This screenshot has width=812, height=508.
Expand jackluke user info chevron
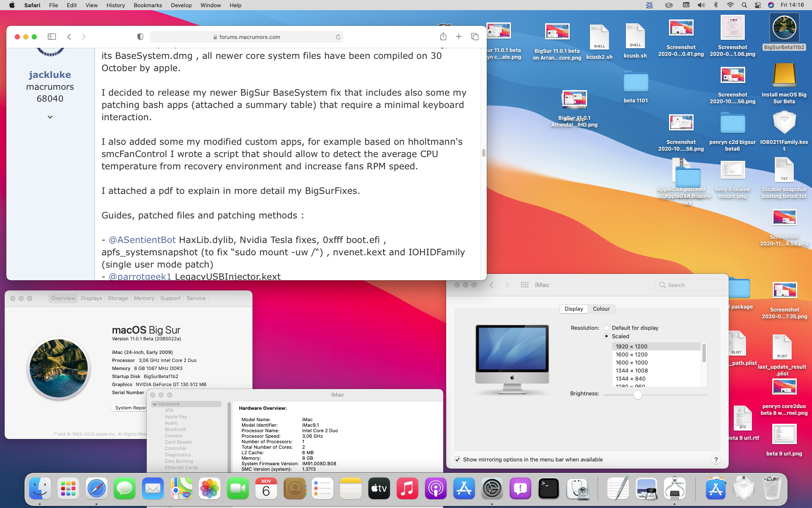point(50,117)
